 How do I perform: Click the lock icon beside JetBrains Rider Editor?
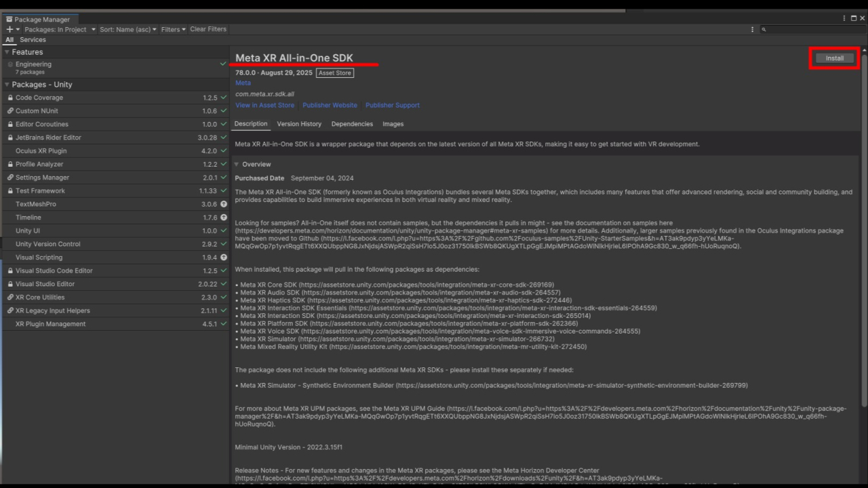pos(10,138)
